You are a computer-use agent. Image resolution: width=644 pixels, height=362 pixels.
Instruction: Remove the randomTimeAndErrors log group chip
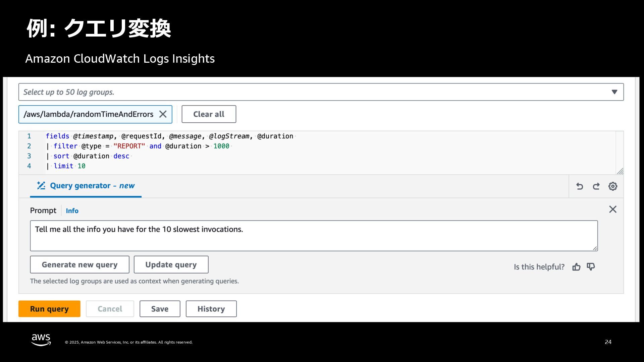[x=163, y=114]
